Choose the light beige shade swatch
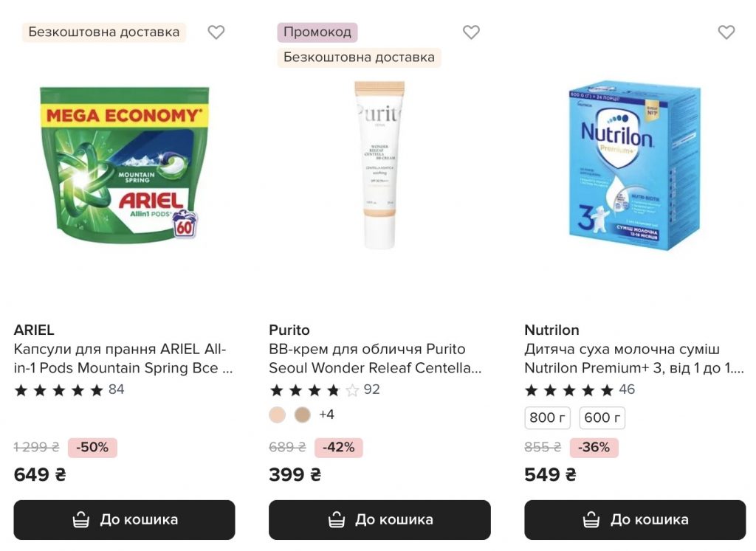 278,415
